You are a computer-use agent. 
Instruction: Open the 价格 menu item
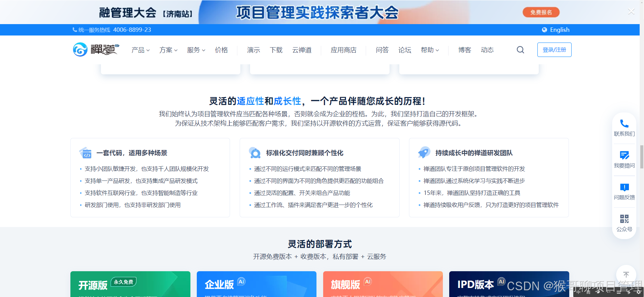(221, 50)
